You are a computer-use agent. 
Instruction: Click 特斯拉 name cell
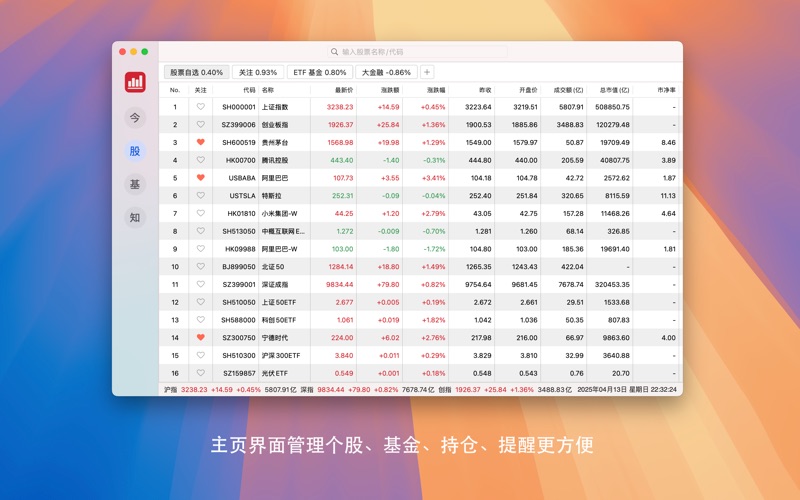(271, 195)
